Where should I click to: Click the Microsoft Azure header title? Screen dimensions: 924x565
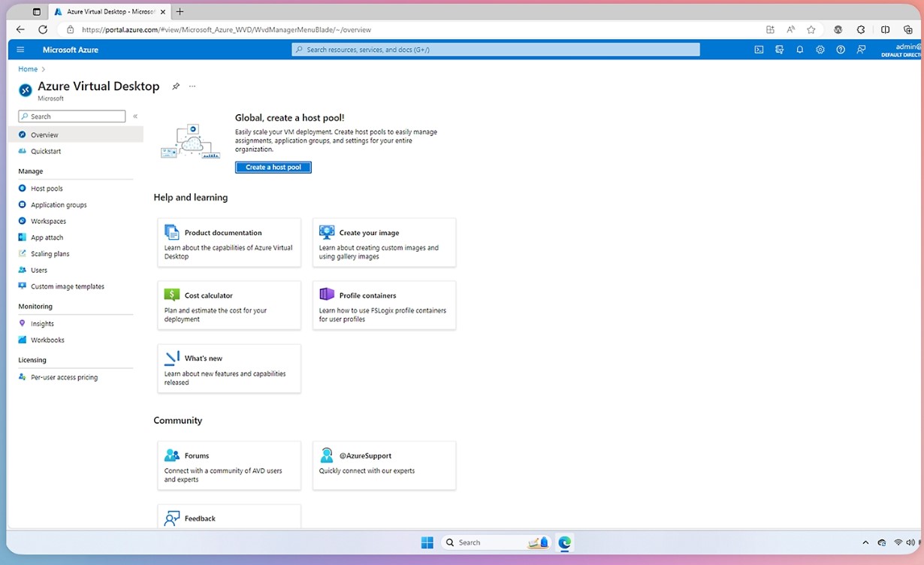(71, 50)
